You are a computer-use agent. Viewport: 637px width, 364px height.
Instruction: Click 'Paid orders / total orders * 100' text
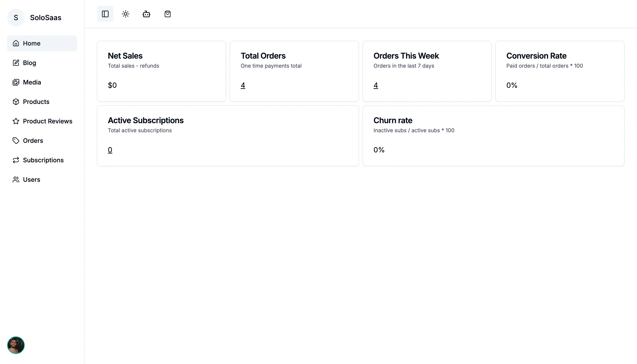point(545,66)
